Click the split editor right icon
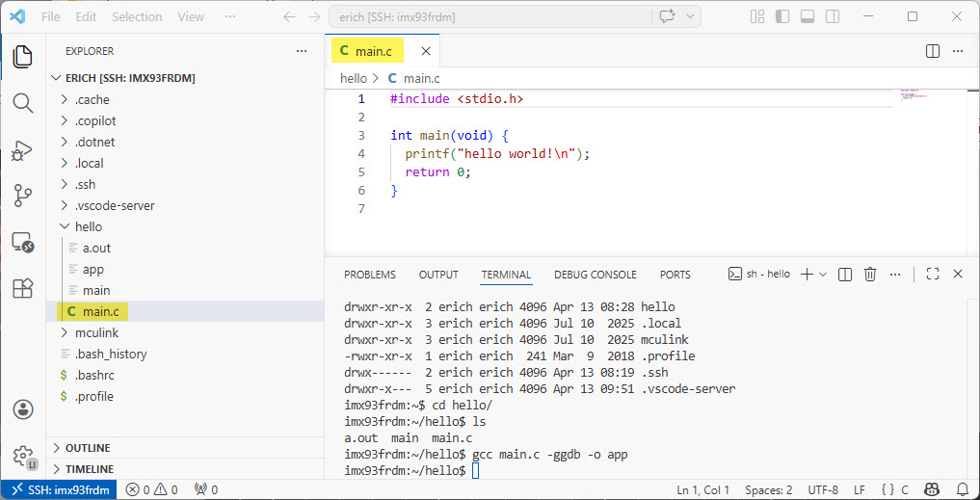This screenshot has width=980, height=500. pos(932,51)
